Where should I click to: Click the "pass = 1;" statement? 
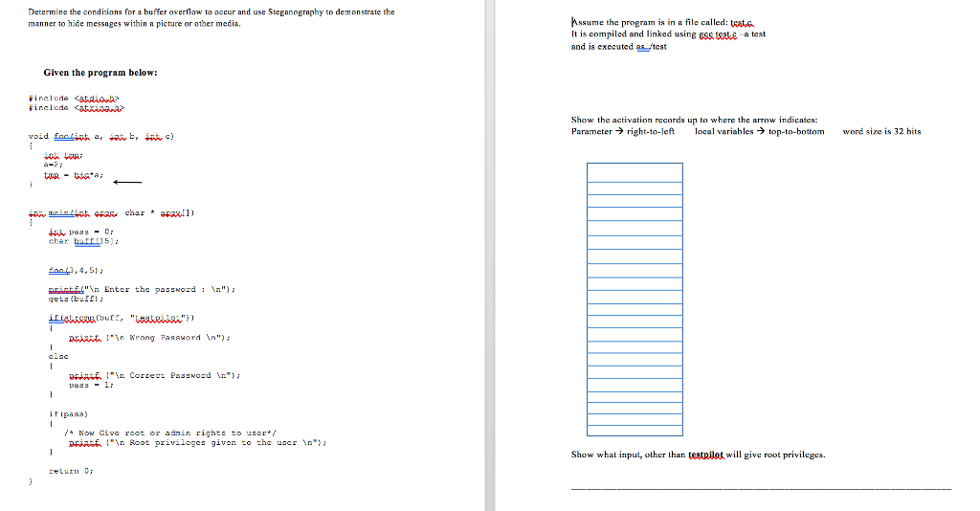click(x=91, y=385)
